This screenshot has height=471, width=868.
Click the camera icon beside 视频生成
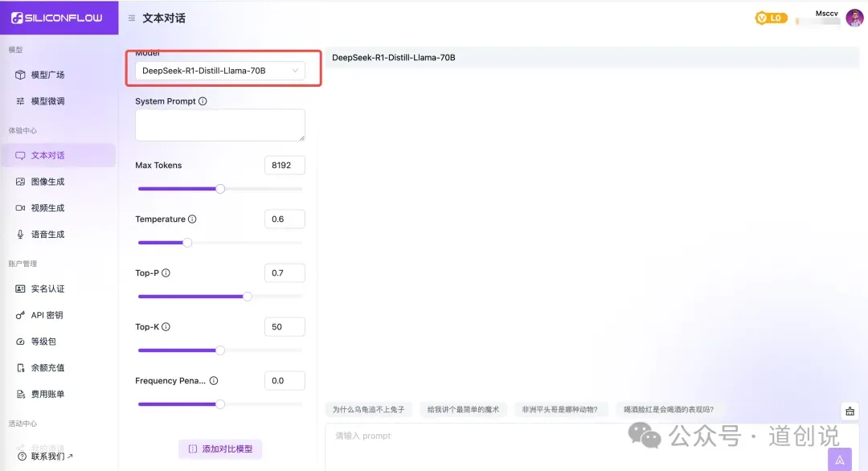click(x=20, y=208)
